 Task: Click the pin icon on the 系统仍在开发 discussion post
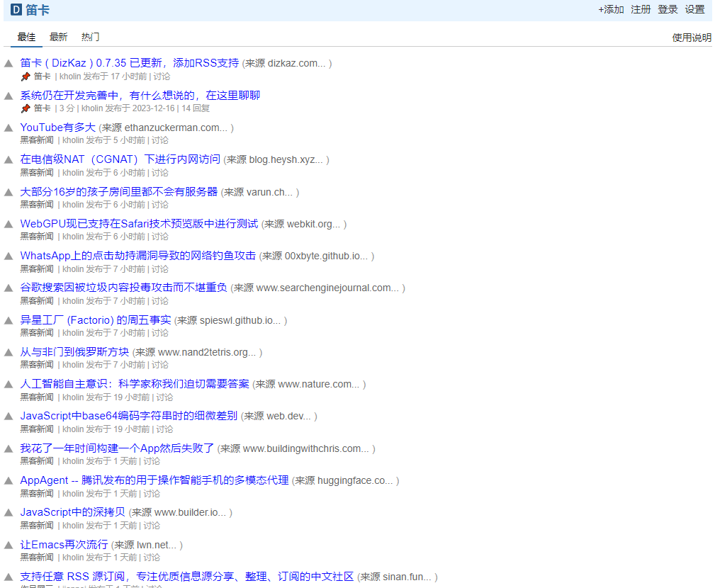point(25,108)
